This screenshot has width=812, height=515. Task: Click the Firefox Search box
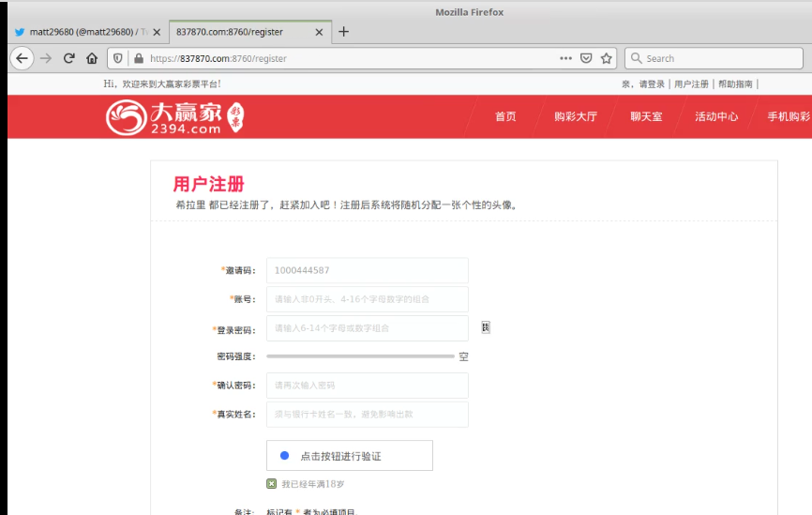coord(714,58)
